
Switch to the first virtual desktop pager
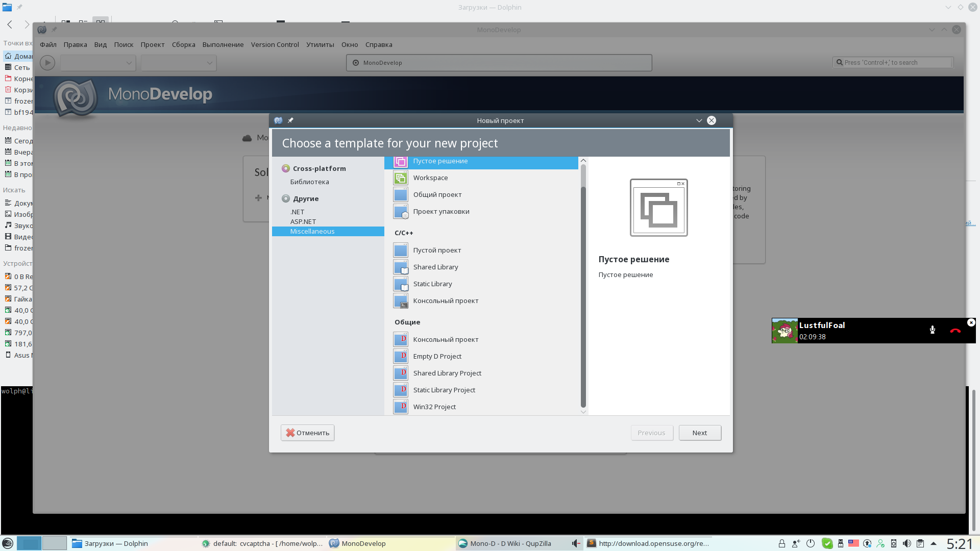pos(29,543)
